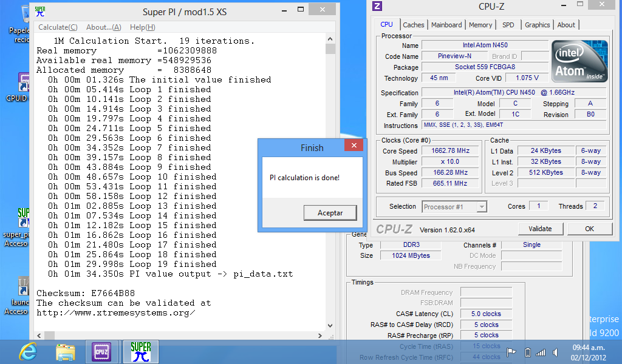Click the Loop 19 finished line
Screen dimensions: 622x364
point(132,264)
